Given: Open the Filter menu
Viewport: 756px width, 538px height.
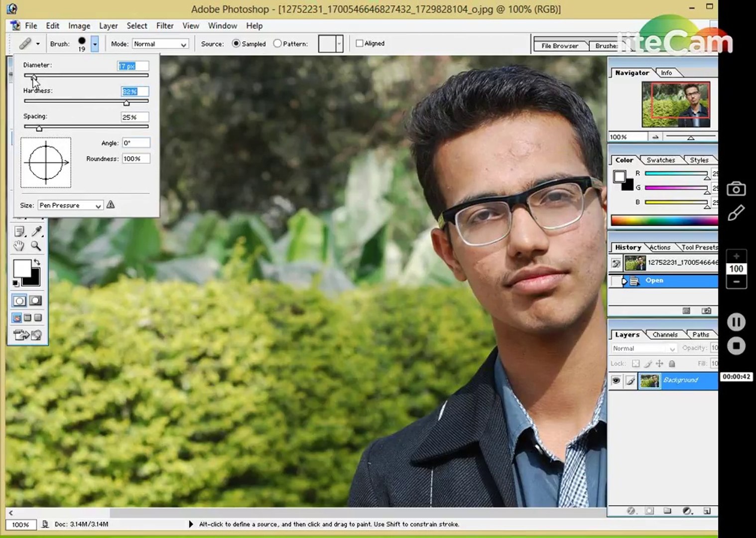Looking at the screenshot, I should pos(164,26).
